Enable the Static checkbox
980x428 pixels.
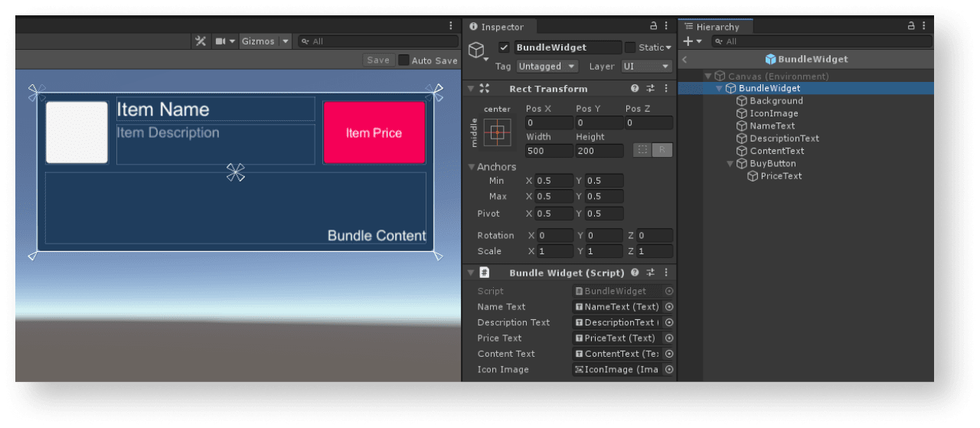pyautogui.click(x=630, y=47)
